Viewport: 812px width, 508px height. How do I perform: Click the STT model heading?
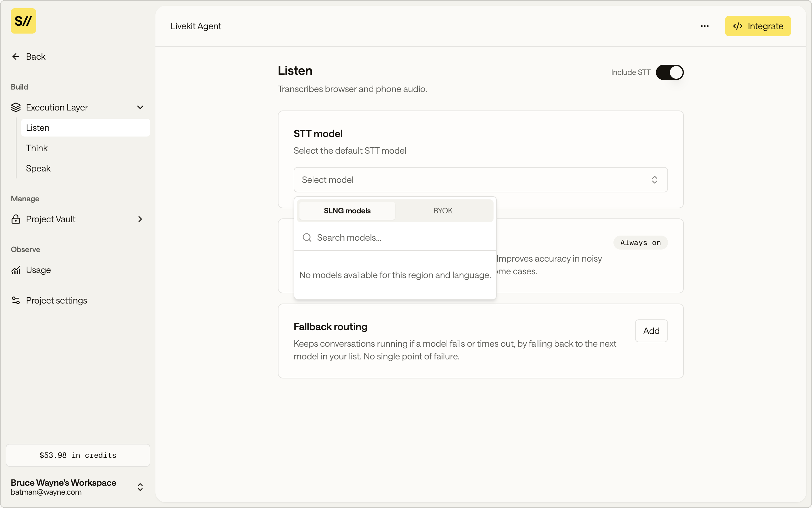coord(318,134)
